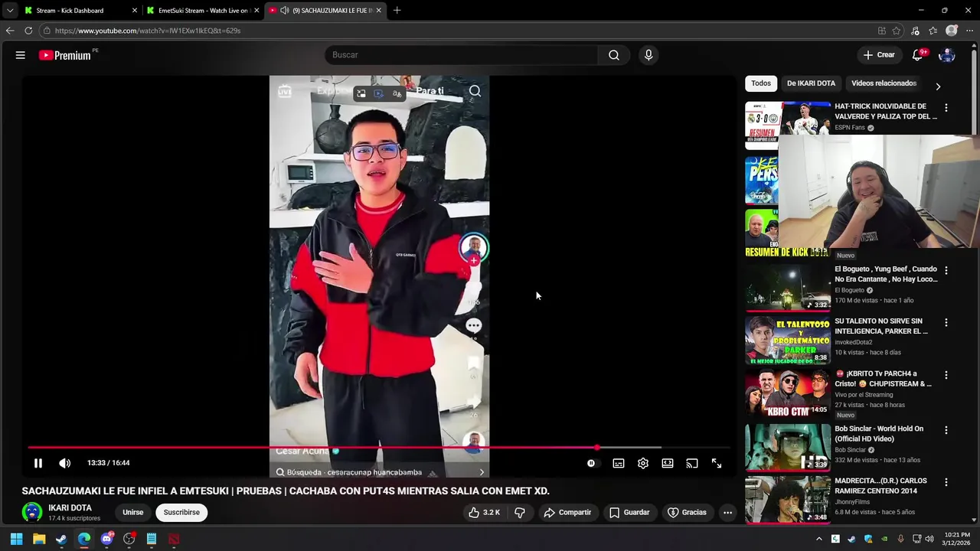
Task: Send thanks with Gracias button
Action: coord(687,513)
